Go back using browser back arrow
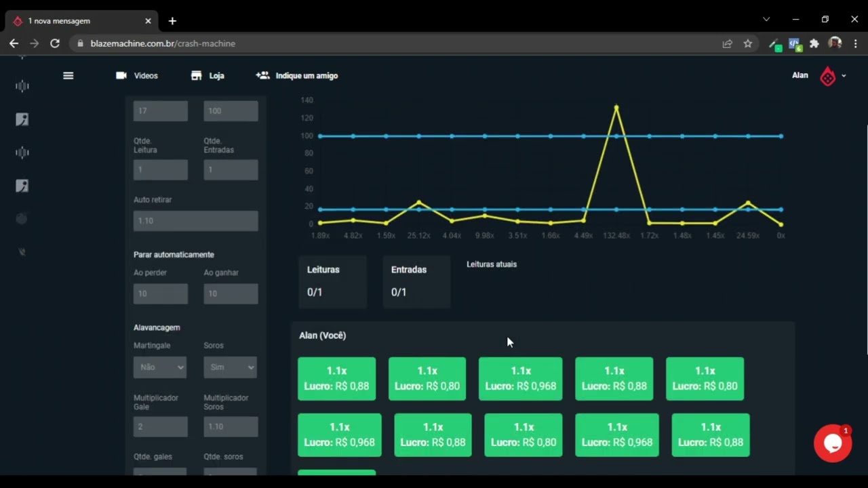Image resolution: width=868 pixels, height=488 pixels. 14,43
